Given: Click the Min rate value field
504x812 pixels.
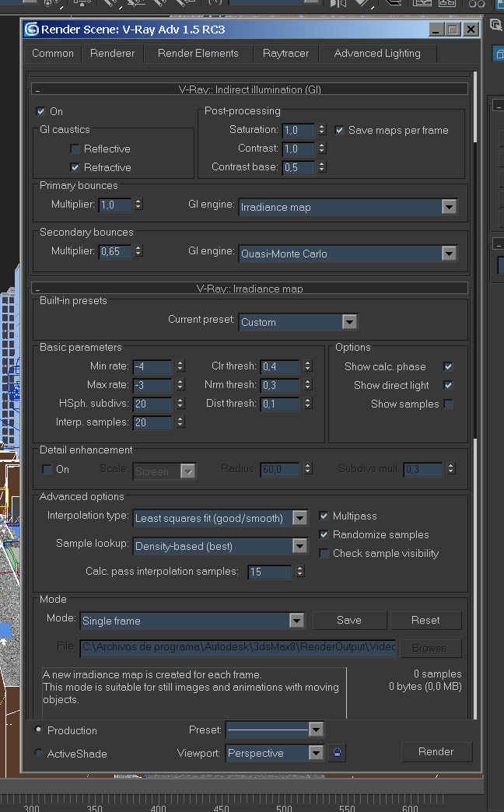Looking at the screenshot, I should point(152,366).
